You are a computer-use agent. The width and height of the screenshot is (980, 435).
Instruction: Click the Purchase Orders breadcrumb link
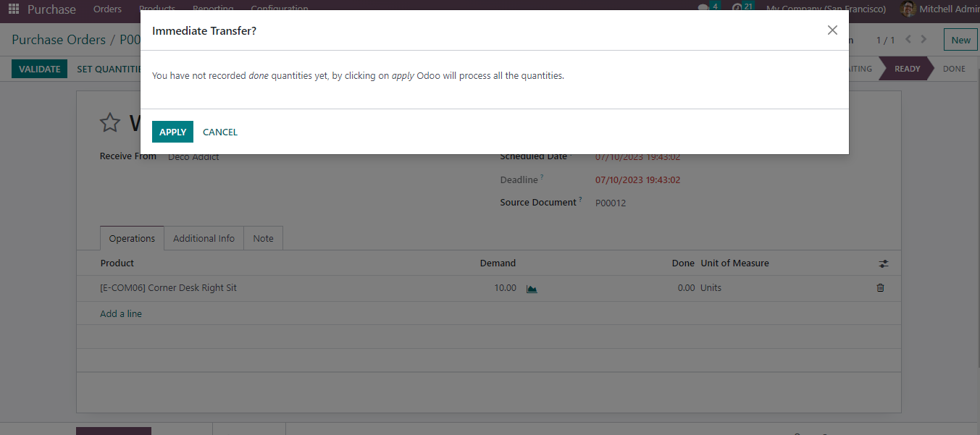coord(59,40)
